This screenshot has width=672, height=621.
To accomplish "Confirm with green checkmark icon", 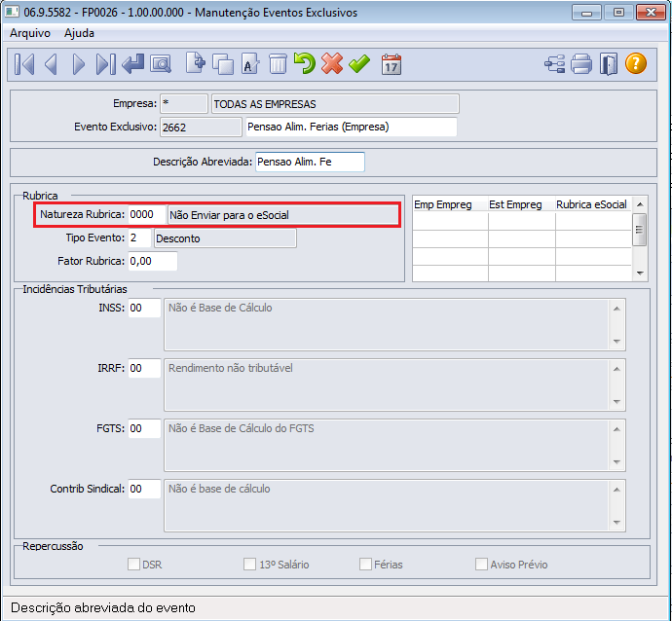I will click(x=359, y=63).
